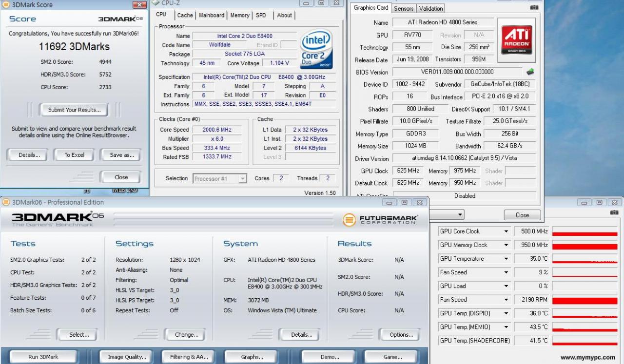
Task: Open the Validation tab in GPU-Z
Action: click(x=431, y=8)
